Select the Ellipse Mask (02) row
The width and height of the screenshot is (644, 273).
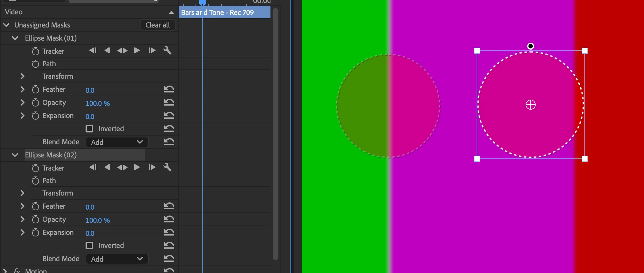click(x=85, y=155)
